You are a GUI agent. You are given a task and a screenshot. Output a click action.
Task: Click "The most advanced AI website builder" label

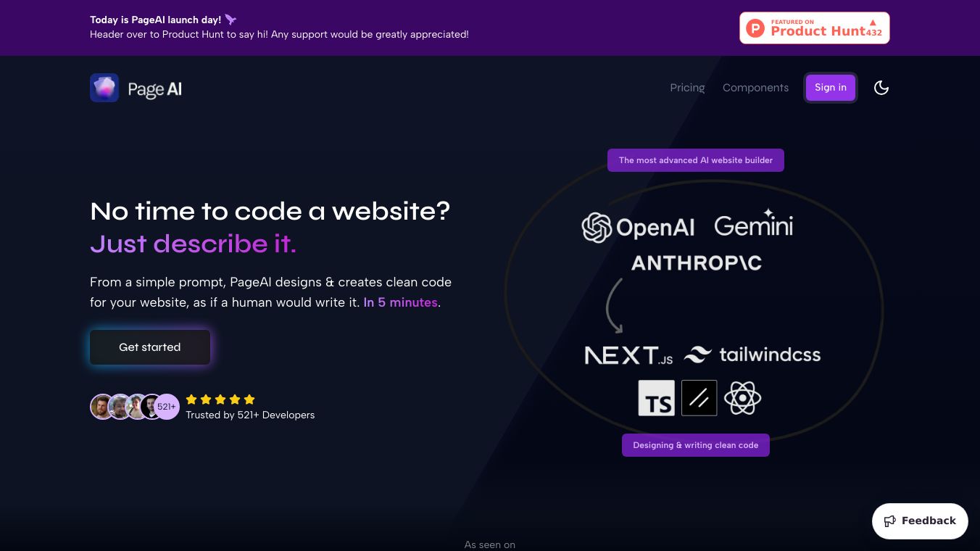[x=695, y=160]
